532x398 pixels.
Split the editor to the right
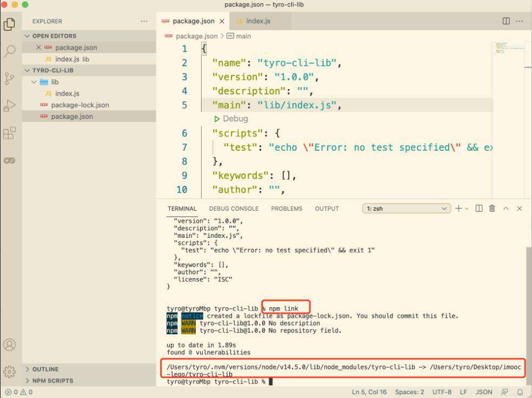tap(506, 21)
